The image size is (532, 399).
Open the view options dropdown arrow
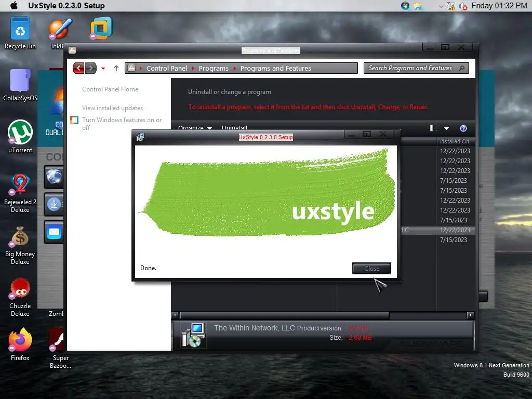pos(446,128)
